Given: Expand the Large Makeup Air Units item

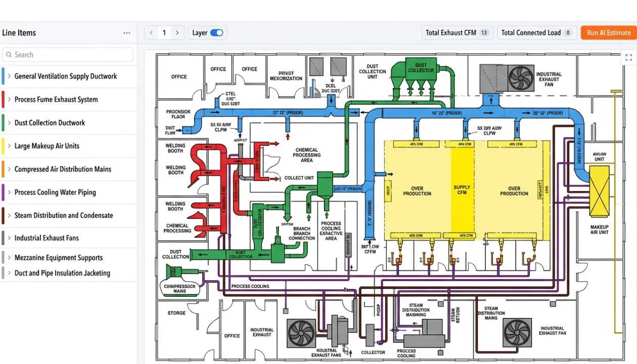Looking at the screenshot, I should click(9, 146).
